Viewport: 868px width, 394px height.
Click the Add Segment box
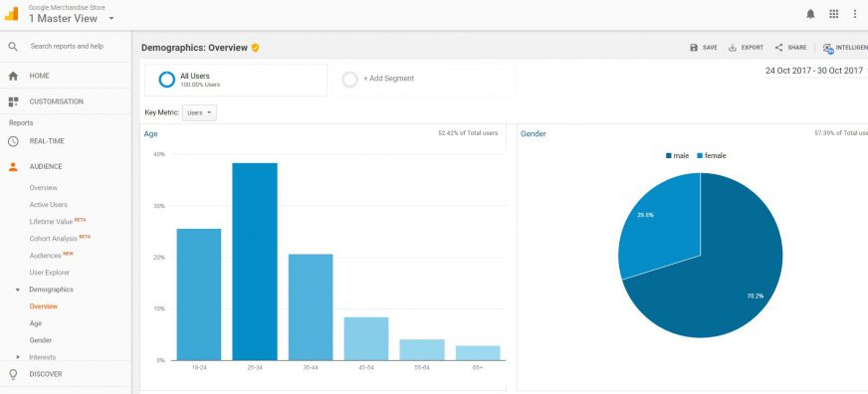click(x=424, y=80)
